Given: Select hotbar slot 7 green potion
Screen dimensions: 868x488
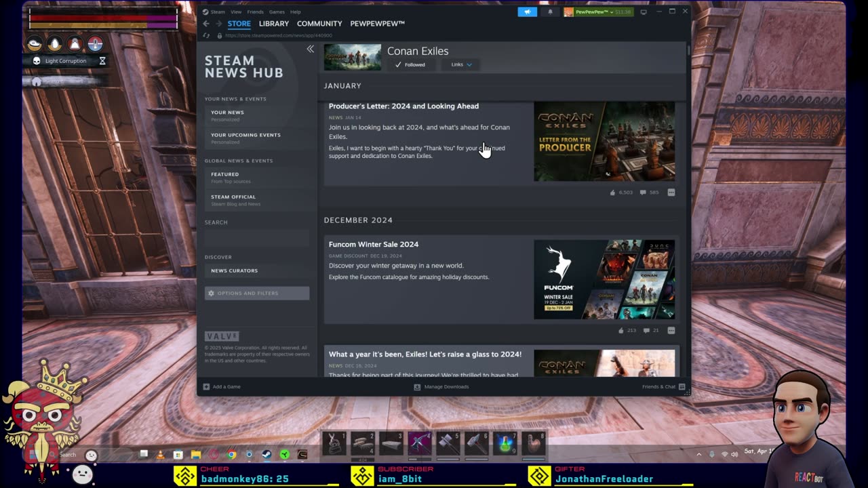Looking at the screenshot, I should [505, 443].
